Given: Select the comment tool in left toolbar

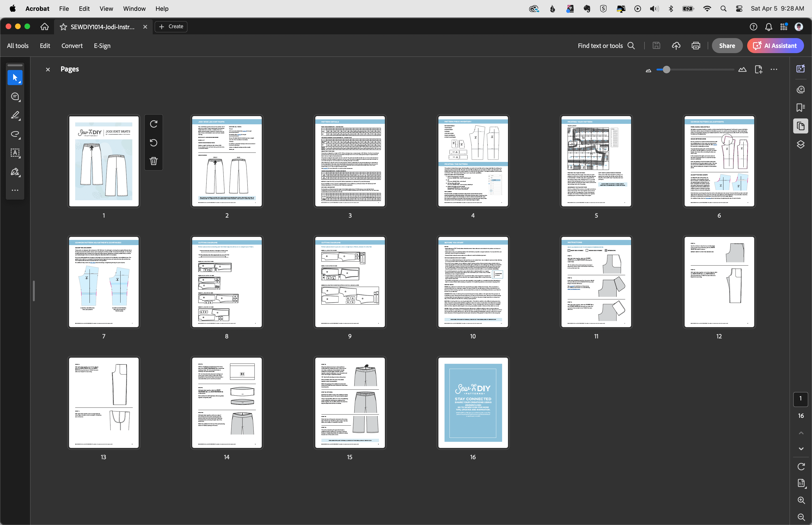Looking at the screenshot, I should coord(15,97).
